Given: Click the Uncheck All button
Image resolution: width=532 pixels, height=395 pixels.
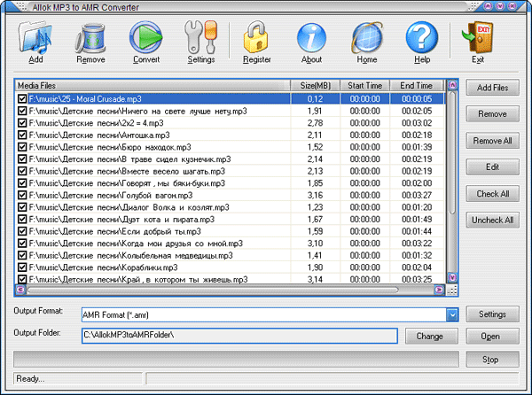Looking at the screenshot, I should 492,221.
